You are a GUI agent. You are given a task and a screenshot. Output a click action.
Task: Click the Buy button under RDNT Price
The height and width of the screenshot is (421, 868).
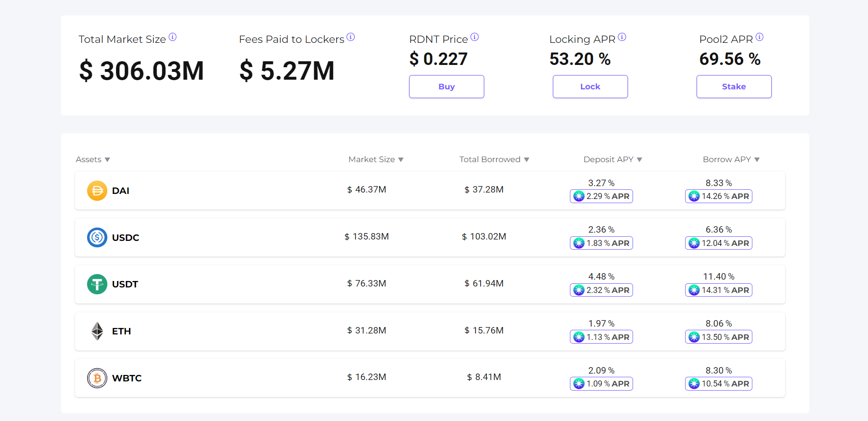point(446,87)
